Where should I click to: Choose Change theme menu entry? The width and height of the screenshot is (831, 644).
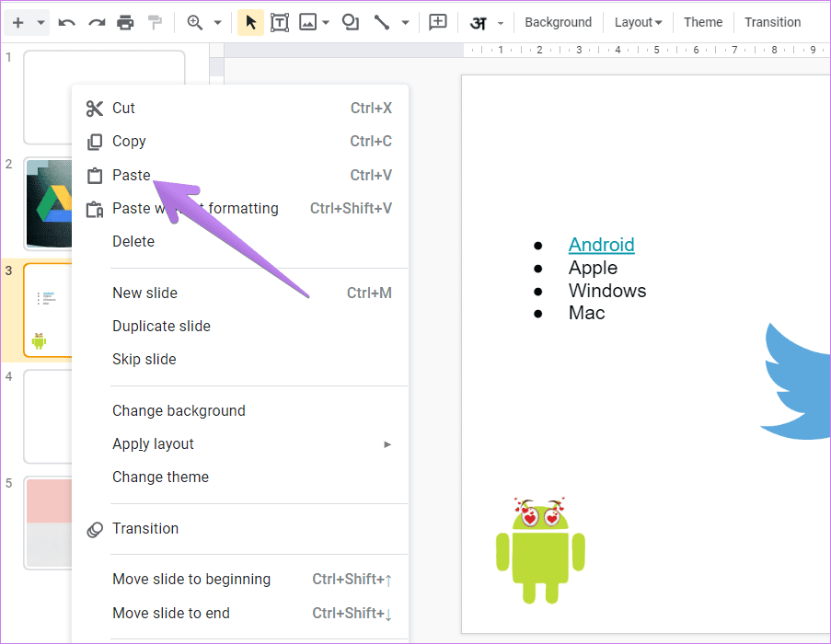[x=240, y=477]
